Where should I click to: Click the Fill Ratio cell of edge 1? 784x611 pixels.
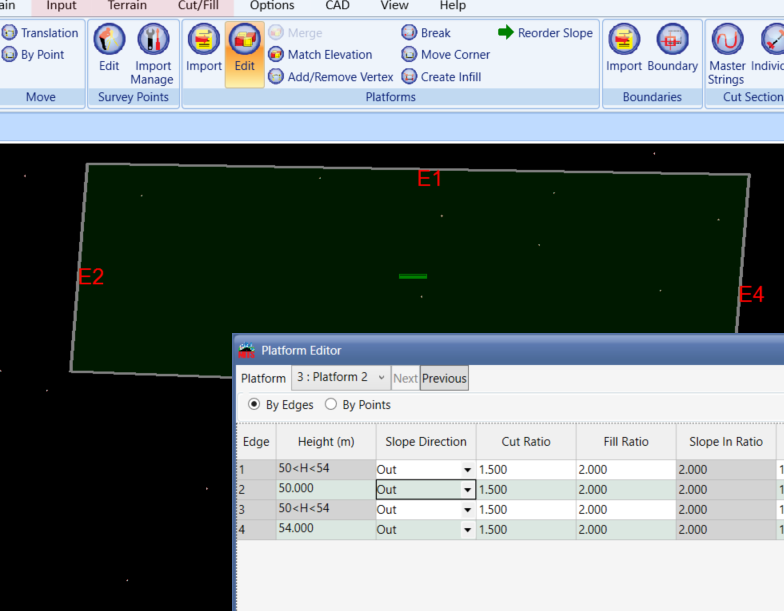pos(626,470)
